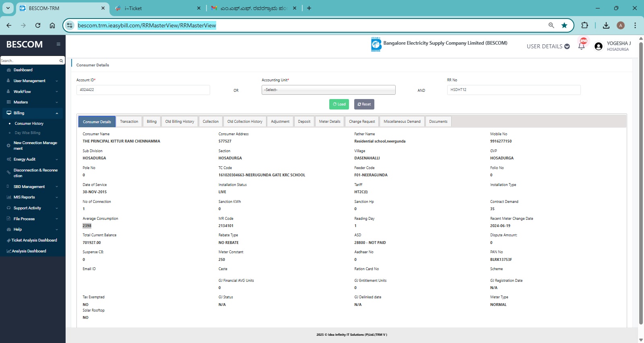Toggle the sidebar hamburger menu icon
The width and height of the screenshot is (644, 343).
click(x=58, y=44)
